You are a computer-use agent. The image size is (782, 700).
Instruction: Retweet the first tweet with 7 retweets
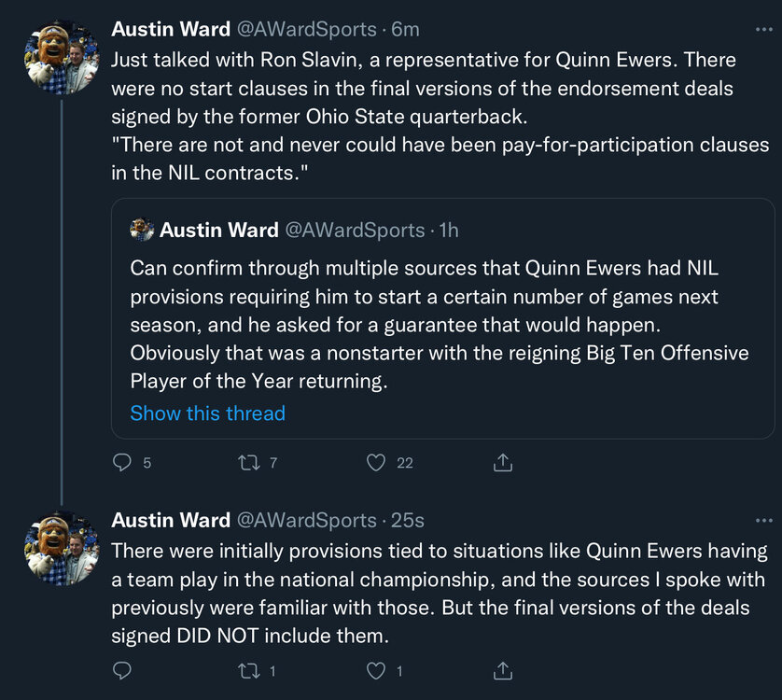[248, 462]
